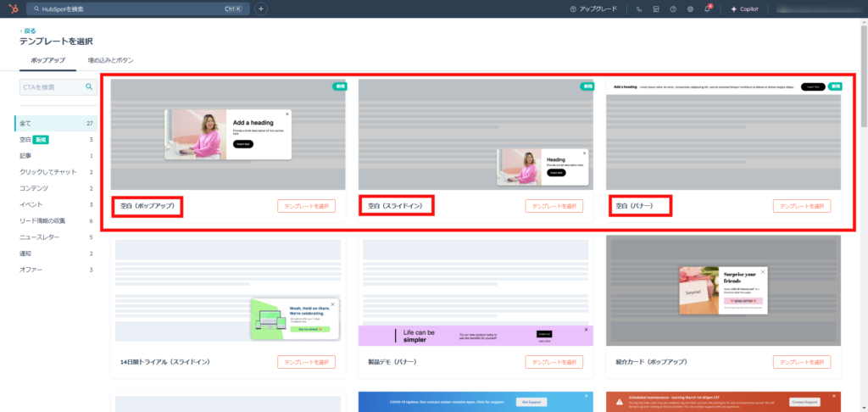This screenshot has width=868, height=412.
Task: Focus the HubSpotを検索 search field
Action: (x=127, y=8)
